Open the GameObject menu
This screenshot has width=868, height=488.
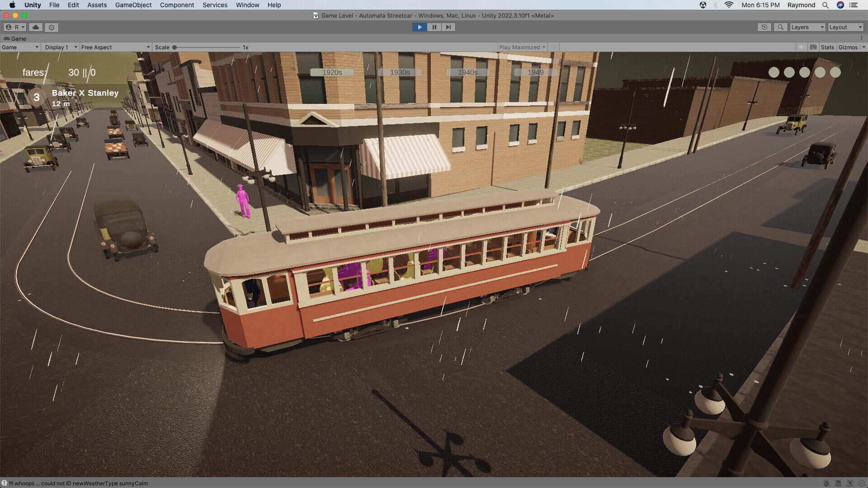coord(133,5)
